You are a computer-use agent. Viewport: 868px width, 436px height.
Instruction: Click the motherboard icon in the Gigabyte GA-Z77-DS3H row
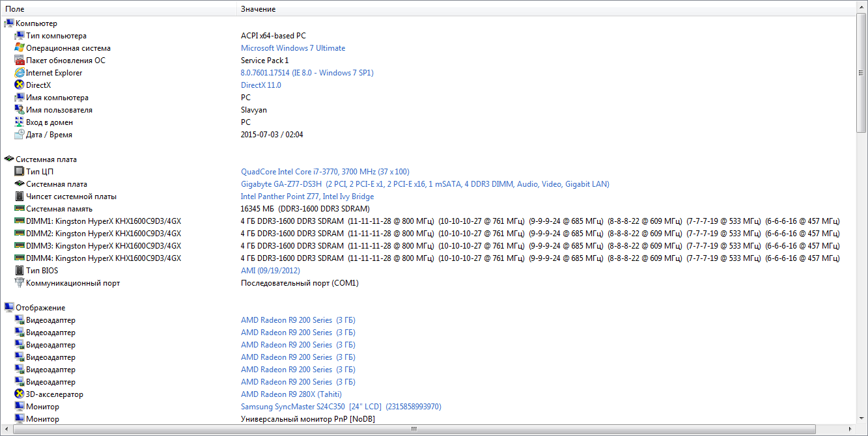[20, 184]
